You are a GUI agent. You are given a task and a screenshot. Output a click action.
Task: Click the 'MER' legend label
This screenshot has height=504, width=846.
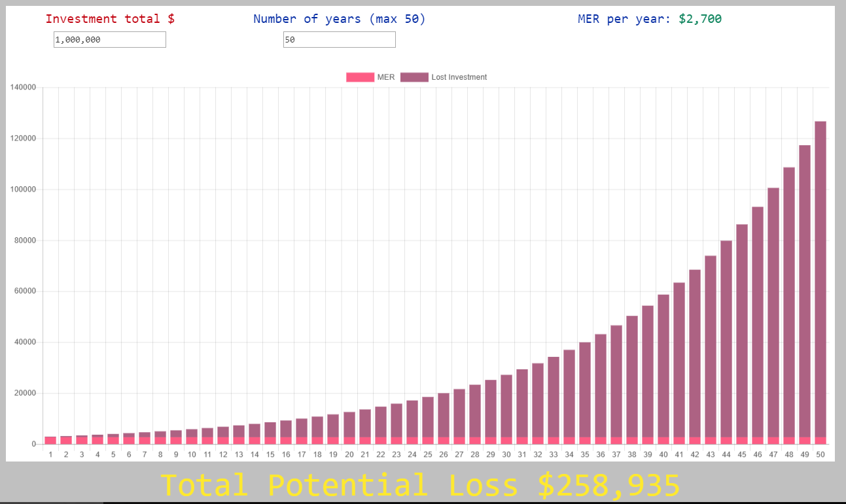(386, 77)
